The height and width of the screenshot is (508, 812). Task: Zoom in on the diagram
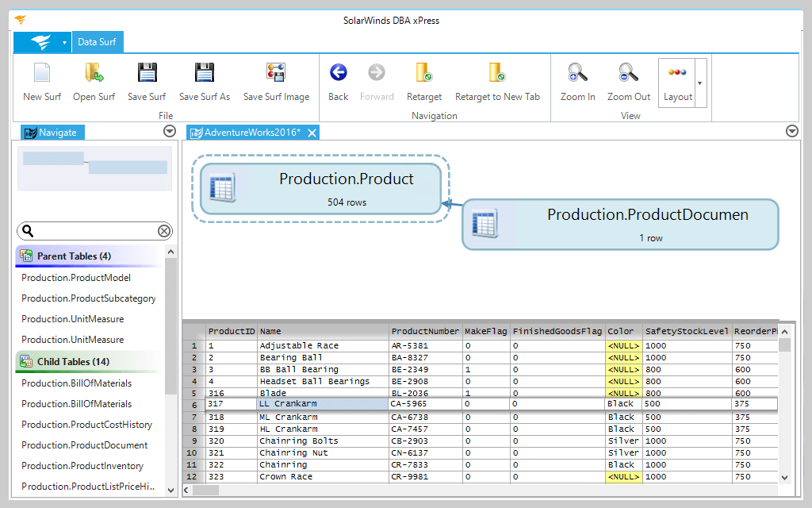tap(577, 74)
